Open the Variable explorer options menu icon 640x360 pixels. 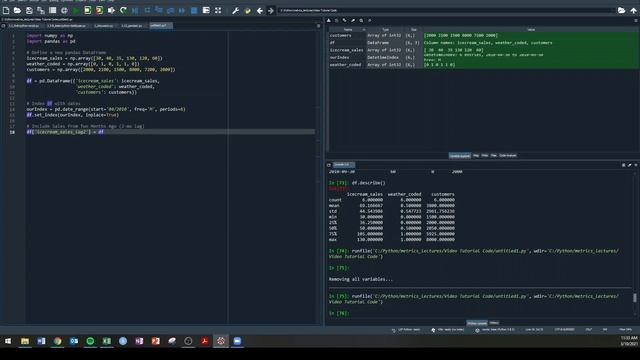(636, 20)
